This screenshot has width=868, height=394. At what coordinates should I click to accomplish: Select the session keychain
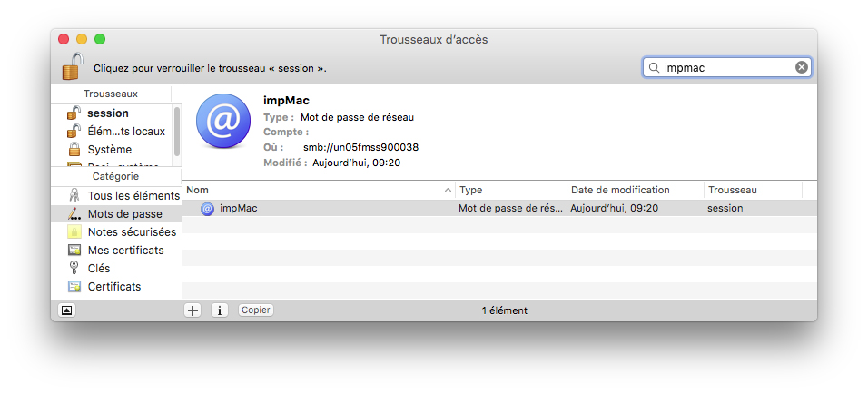pyautogui.click(x=107, y=113)
